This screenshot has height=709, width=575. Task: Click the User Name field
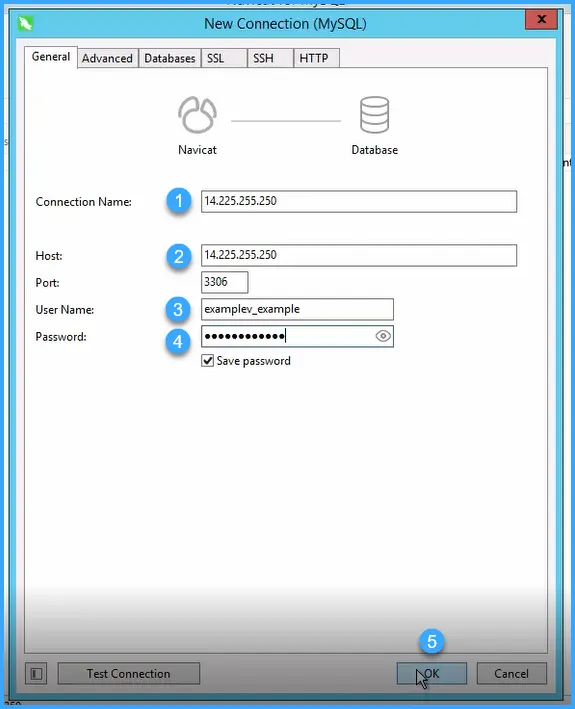coord(297,309)
